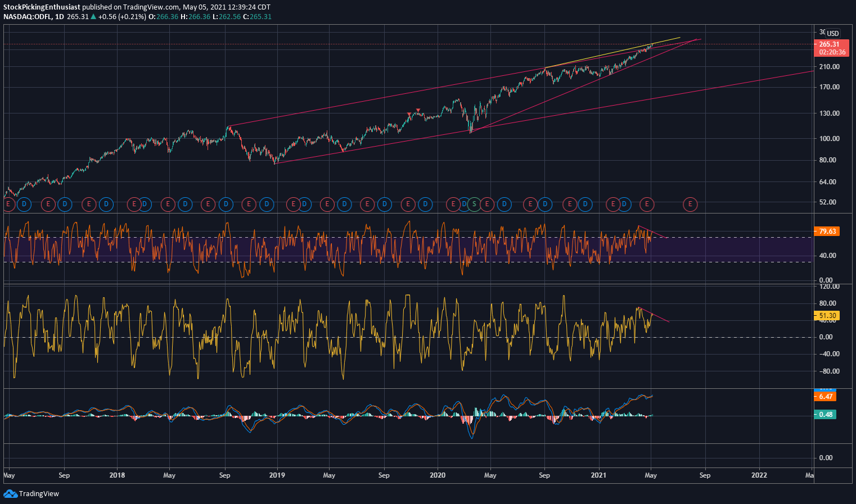This screenshot has width=856, height=504.
Task: Click the C:265.31 close value
Action: [257, 17]
